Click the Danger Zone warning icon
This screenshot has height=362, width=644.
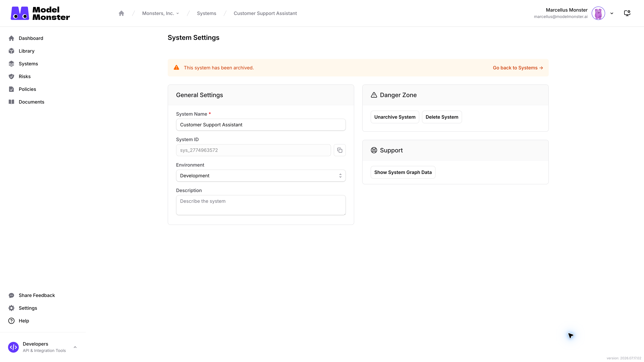click(374, 95)
